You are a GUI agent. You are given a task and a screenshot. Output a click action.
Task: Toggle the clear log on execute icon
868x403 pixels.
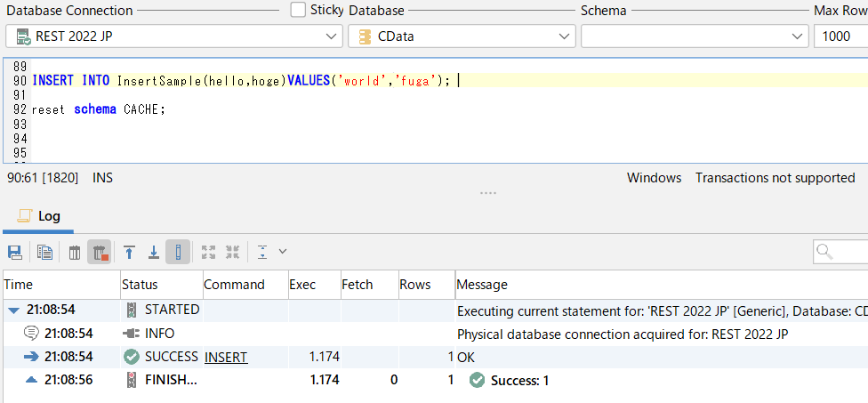[x=100, y=253]
